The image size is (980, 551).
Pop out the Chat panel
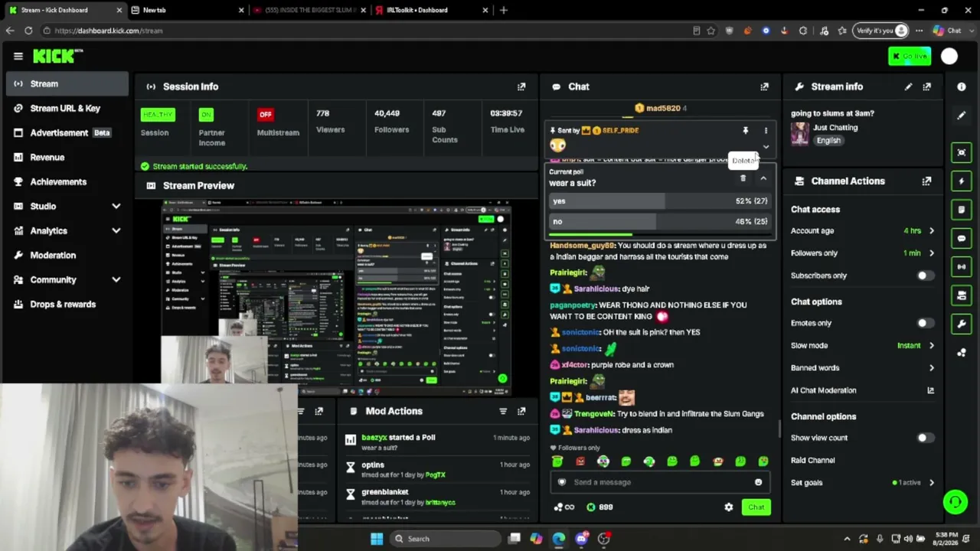(x=764, y=86)
